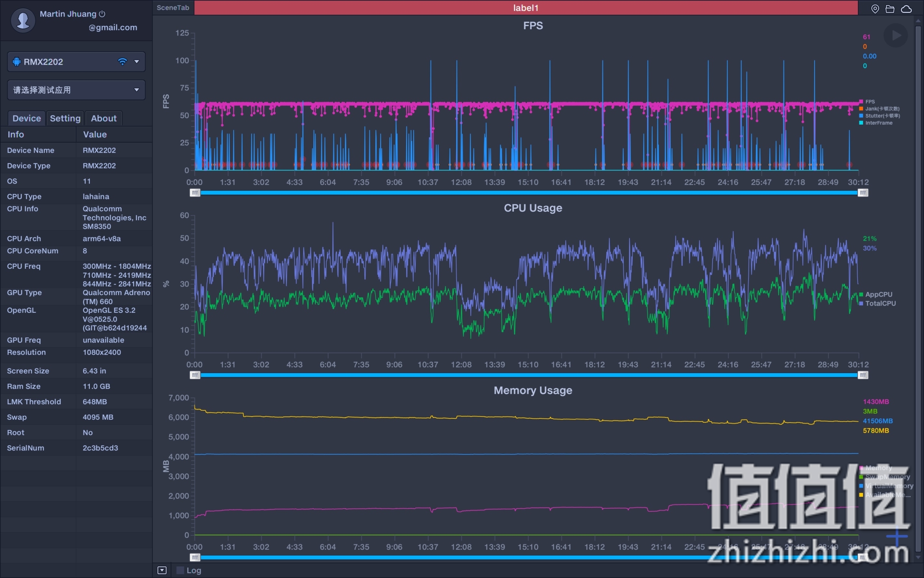Click the 21% AppCPU value
The width and height of the screenshot is (924, 578).
coord(869,238)
